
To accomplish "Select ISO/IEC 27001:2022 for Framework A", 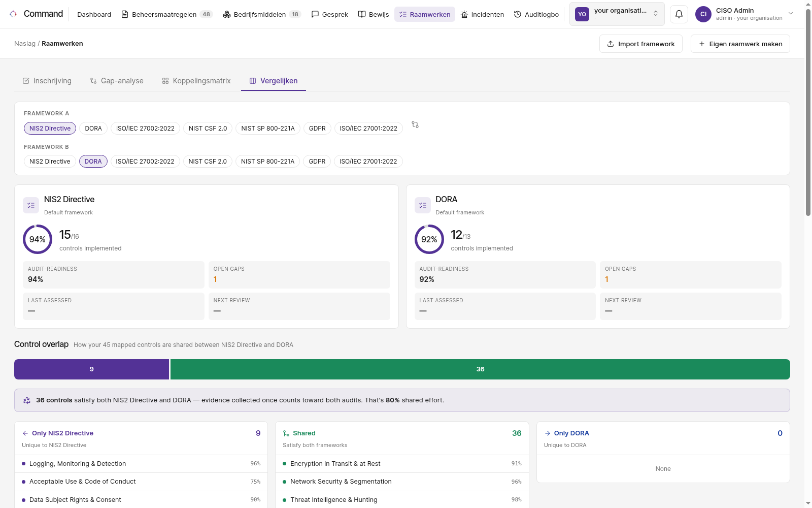I will click(x=368, y=129).
